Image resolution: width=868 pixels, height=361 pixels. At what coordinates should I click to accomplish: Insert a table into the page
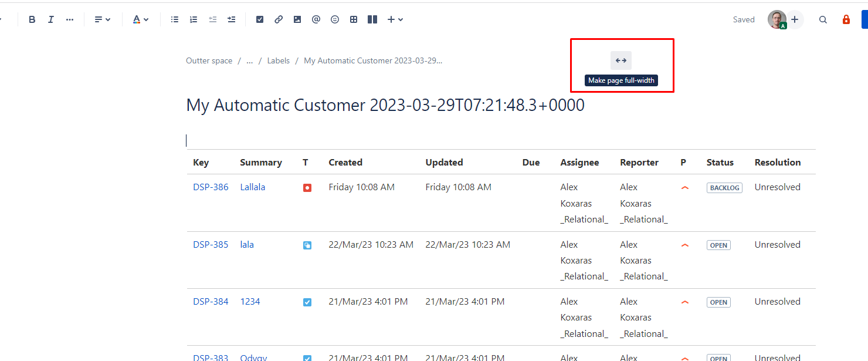[x=353, y=19]
